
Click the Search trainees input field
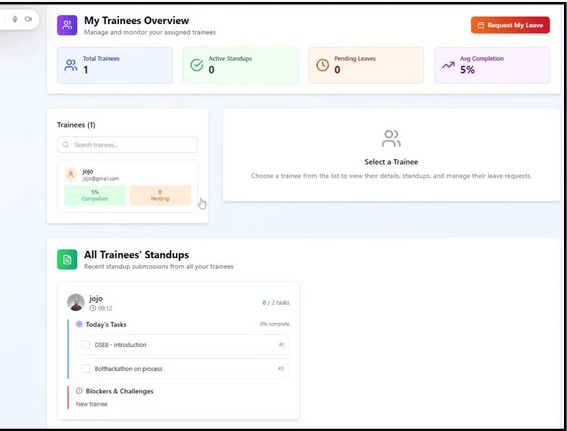point(127,145)
